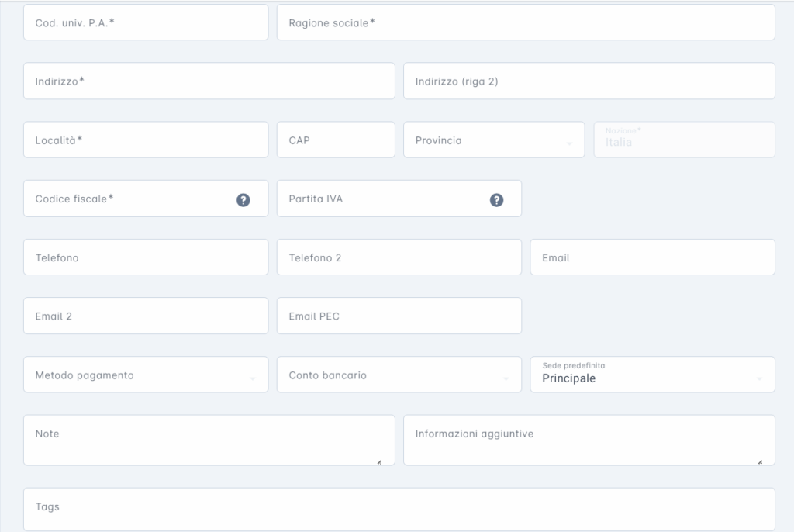
Task: Click the Informazioni aggiuntive resize handle
Action: point(760,461)
